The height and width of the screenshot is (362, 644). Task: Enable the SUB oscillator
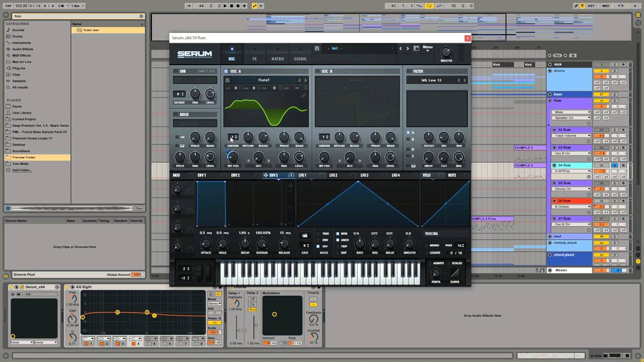click(176, 71)
